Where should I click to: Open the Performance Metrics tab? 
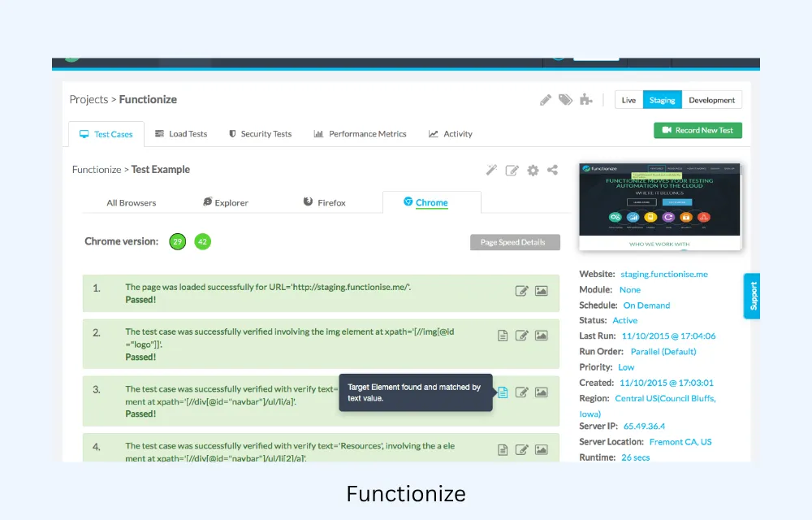pyautogui.click(x=360, y=133)
